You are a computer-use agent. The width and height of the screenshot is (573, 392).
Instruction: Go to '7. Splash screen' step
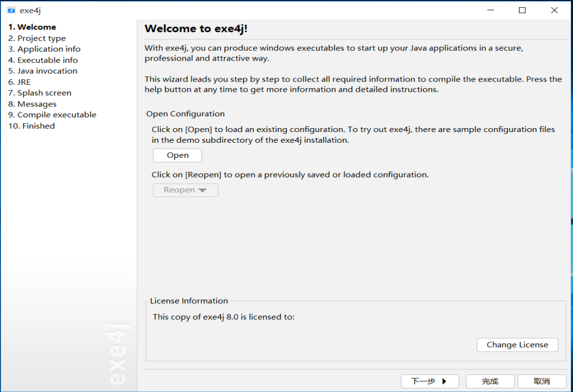[40, 93]
